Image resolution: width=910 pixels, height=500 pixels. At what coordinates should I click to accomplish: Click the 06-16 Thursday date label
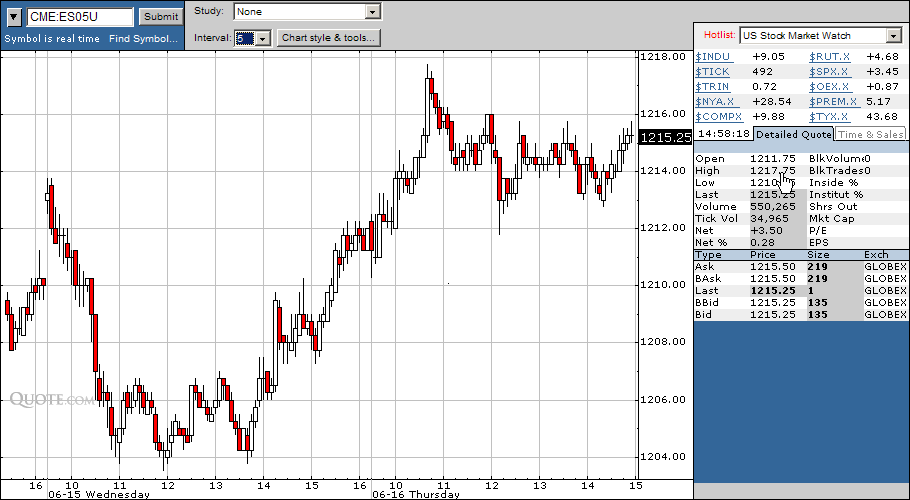416,494
